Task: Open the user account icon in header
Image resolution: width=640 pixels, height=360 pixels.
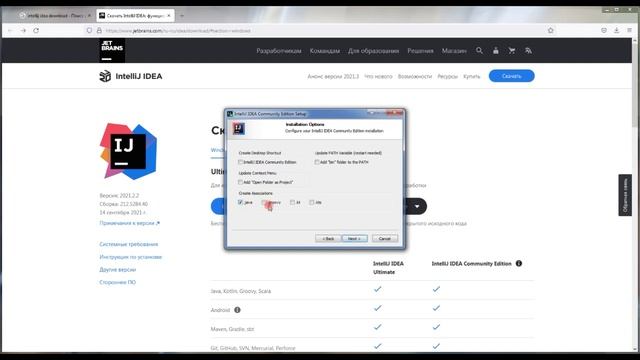Action: point(496,51)
